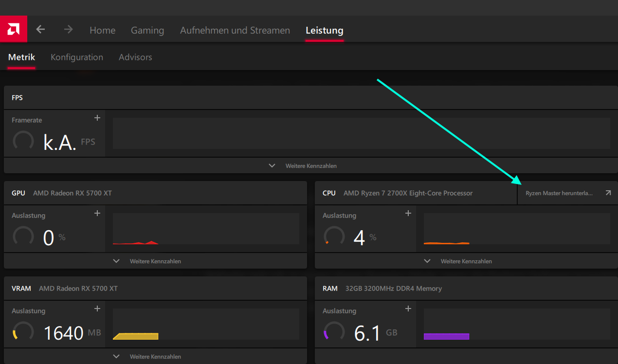Add Framerate metric with plus icon

pyautogui.click(x=97, y=118)
